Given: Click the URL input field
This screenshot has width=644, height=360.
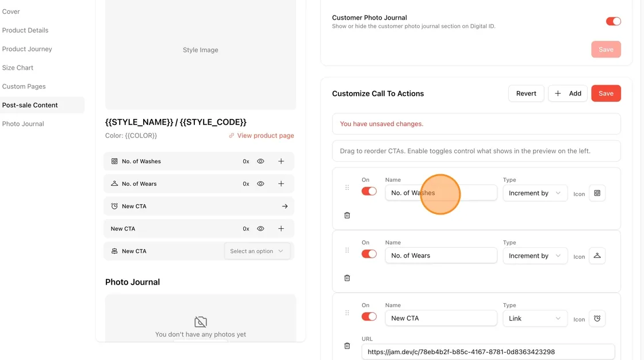Looking at the screenshot, I should pyautogui.click(x=488, y=352).
